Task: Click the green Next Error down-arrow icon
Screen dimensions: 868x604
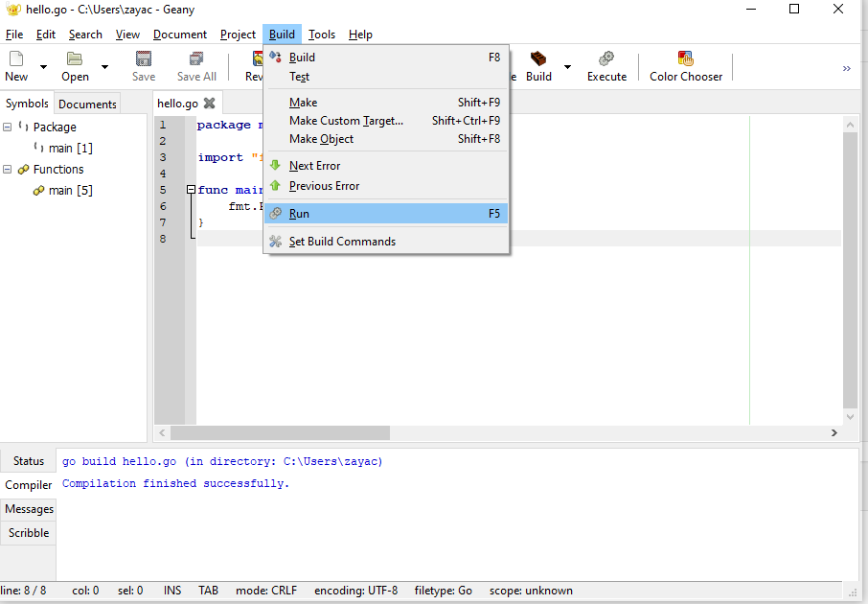Action: coord(275,165)
